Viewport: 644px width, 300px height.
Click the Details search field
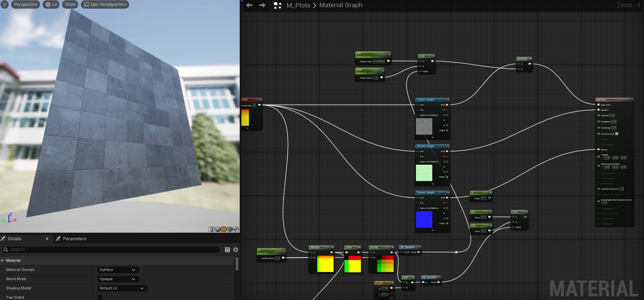pos(113,250)
